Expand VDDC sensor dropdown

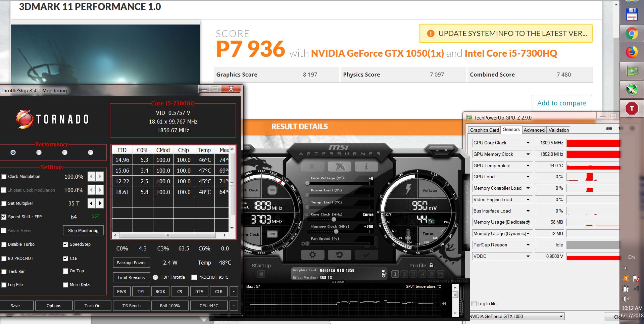pos(528,257)
